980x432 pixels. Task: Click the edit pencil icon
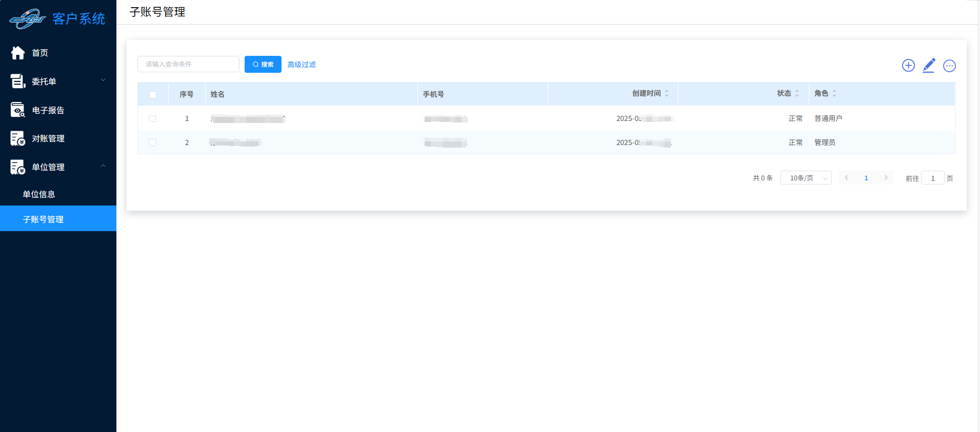click(x=929, y=66)
